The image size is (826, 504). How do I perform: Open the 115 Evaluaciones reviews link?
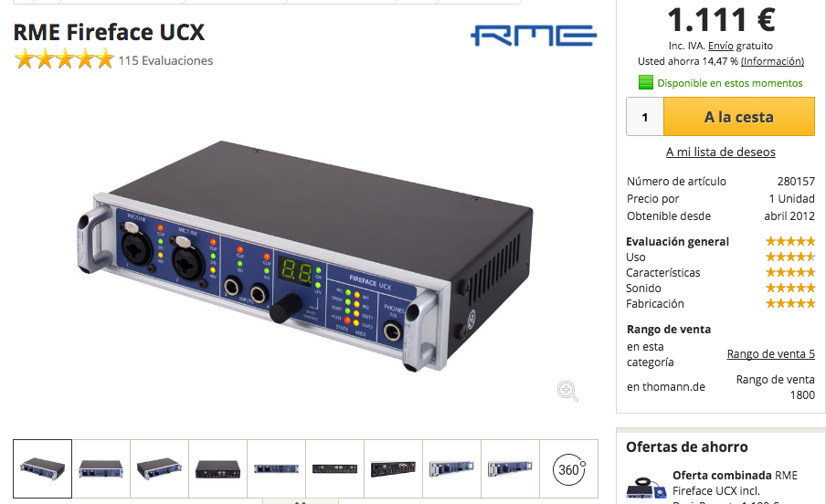coord(165,60)
